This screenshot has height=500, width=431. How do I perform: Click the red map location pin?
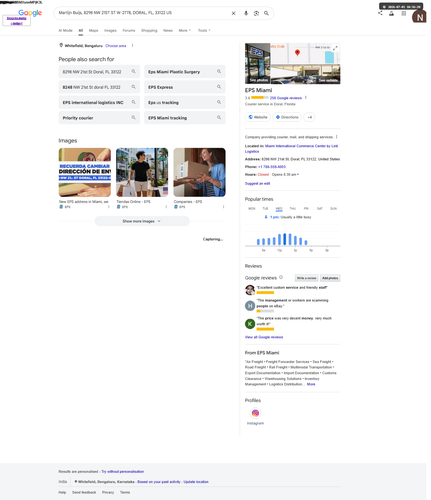(297, 52)
